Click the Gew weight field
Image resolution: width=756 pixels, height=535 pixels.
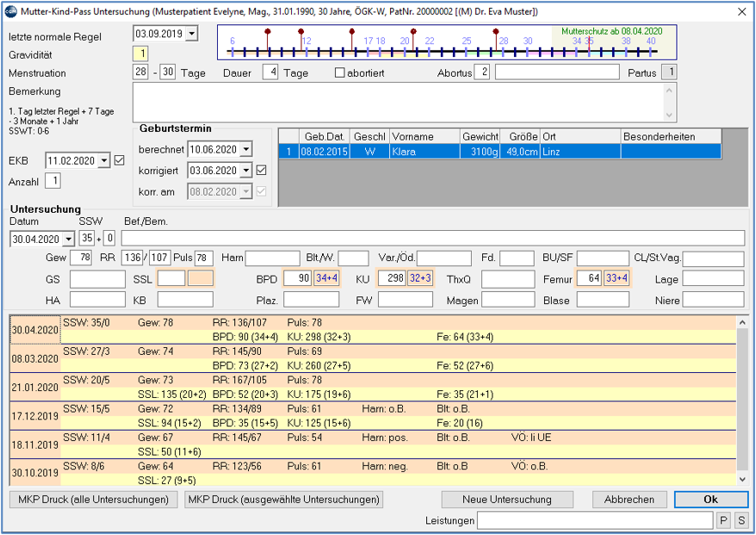pos(81,258)
